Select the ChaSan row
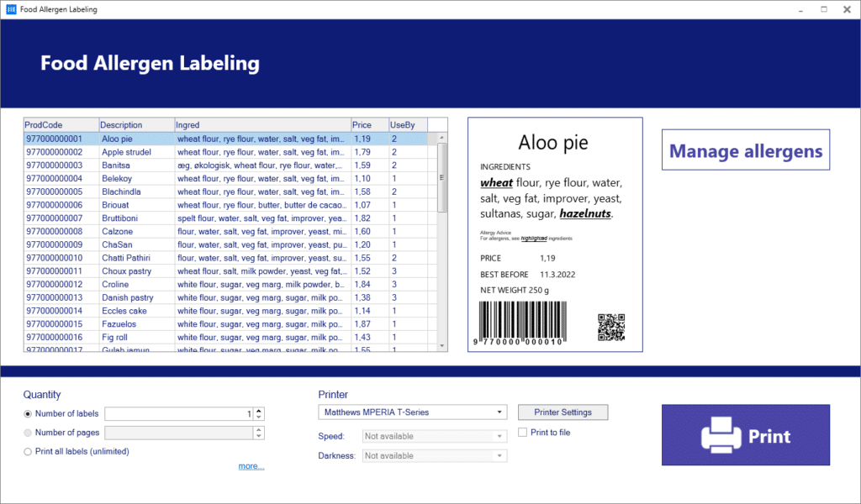The width and height of the screenshot is (861, 504). tap(225, 244)
